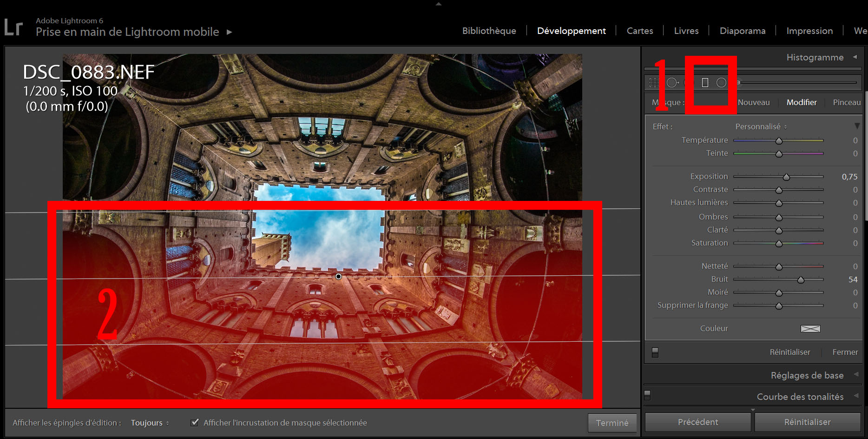
Task: Open the Cartes module
Action: click(x=640, y=31)
